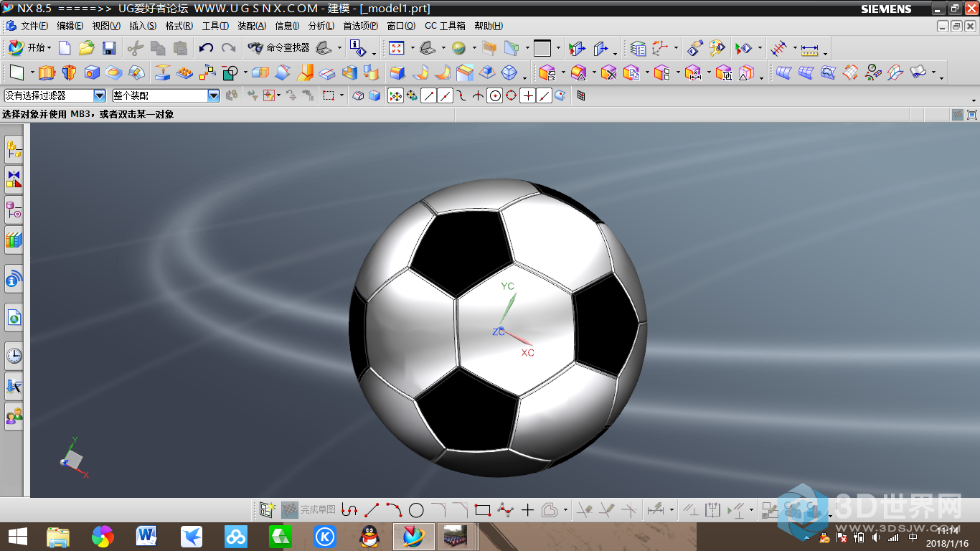Select the sketch Arc tool
This screenshot has height=551, width=980.
click(394, 510)
